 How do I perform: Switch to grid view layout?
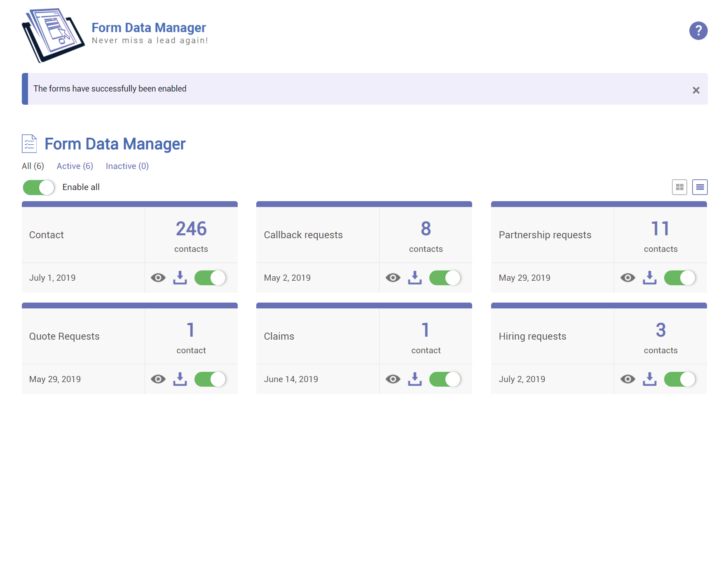click(679, 187)
